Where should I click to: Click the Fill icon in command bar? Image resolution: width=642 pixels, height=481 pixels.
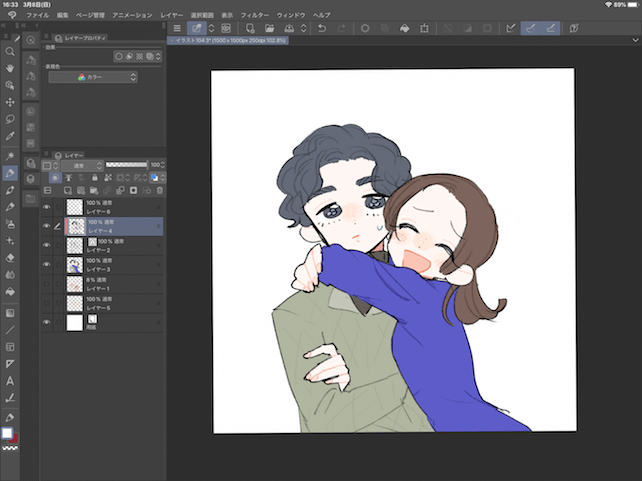(405, 28)
